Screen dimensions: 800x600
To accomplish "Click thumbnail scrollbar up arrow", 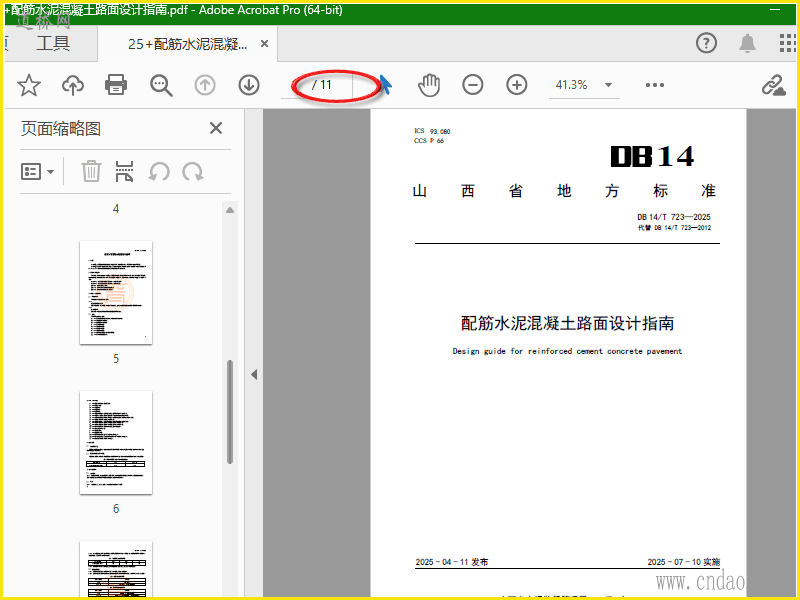I will (230, 210).
